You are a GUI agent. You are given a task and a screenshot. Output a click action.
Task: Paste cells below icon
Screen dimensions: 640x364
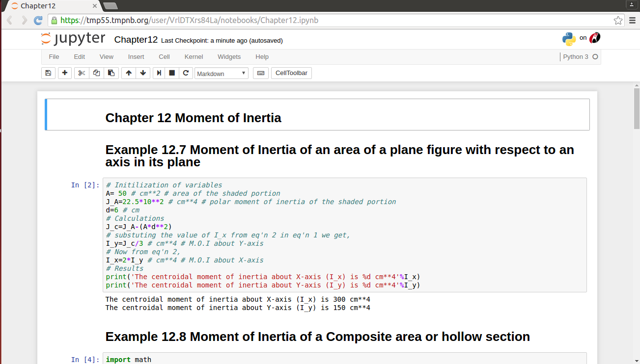coord(111,73)
